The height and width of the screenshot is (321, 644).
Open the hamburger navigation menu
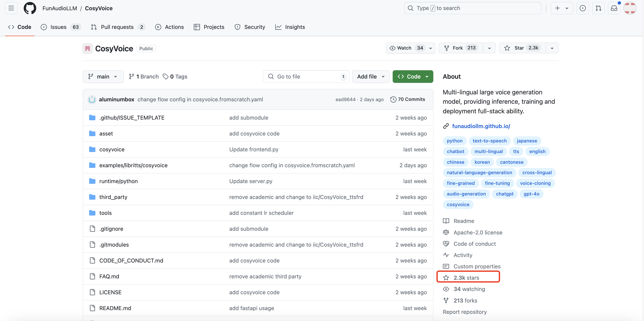tap(11, 8)
